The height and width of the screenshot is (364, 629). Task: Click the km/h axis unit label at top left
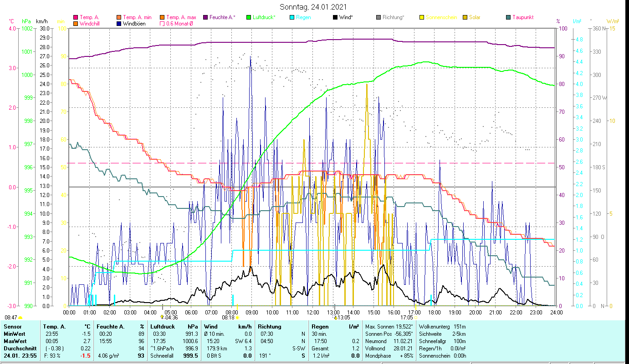coord(41,21)
